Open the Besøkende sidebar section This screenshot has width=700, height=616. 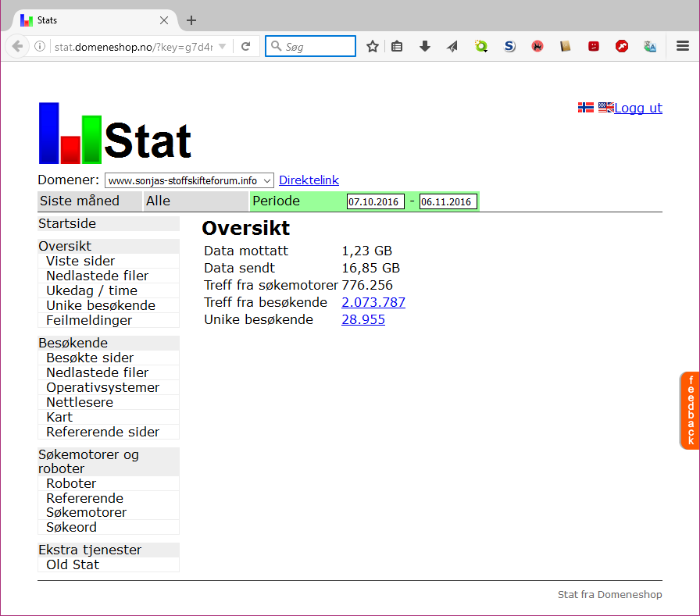(109, 343)
